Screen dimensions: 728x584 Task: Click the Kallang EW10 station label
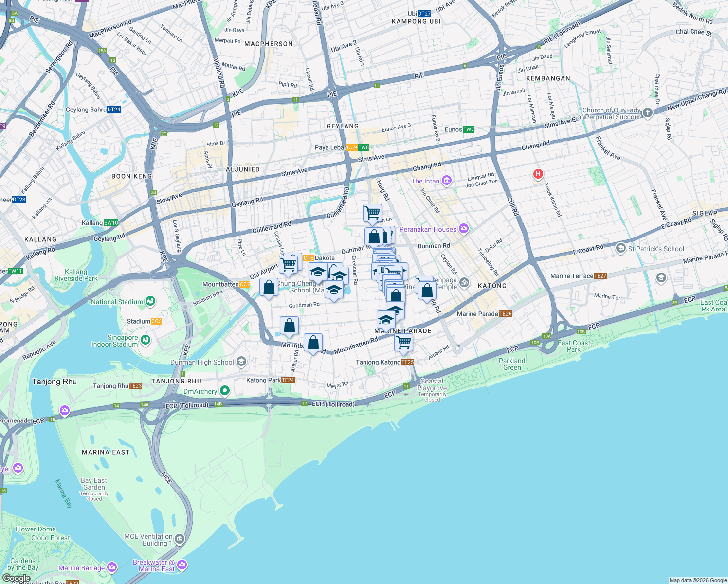pos(100,223)
